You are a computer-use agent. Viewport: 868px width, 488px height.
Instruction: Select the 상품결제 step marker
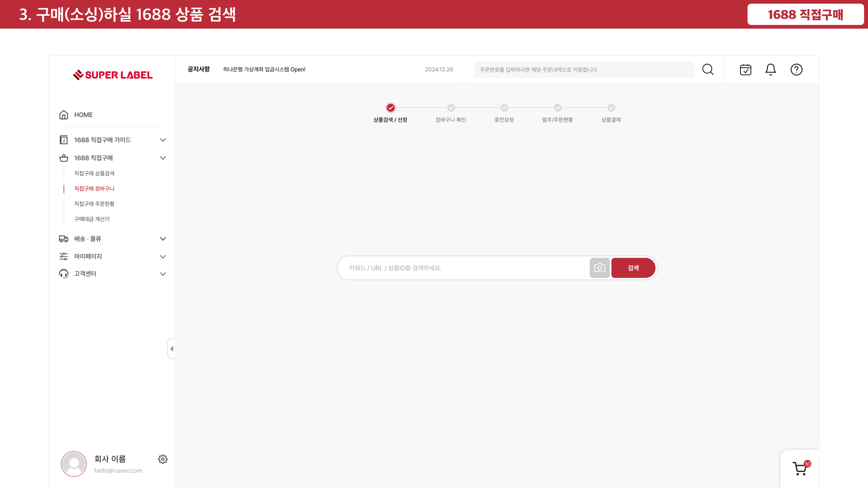[611, 108]
